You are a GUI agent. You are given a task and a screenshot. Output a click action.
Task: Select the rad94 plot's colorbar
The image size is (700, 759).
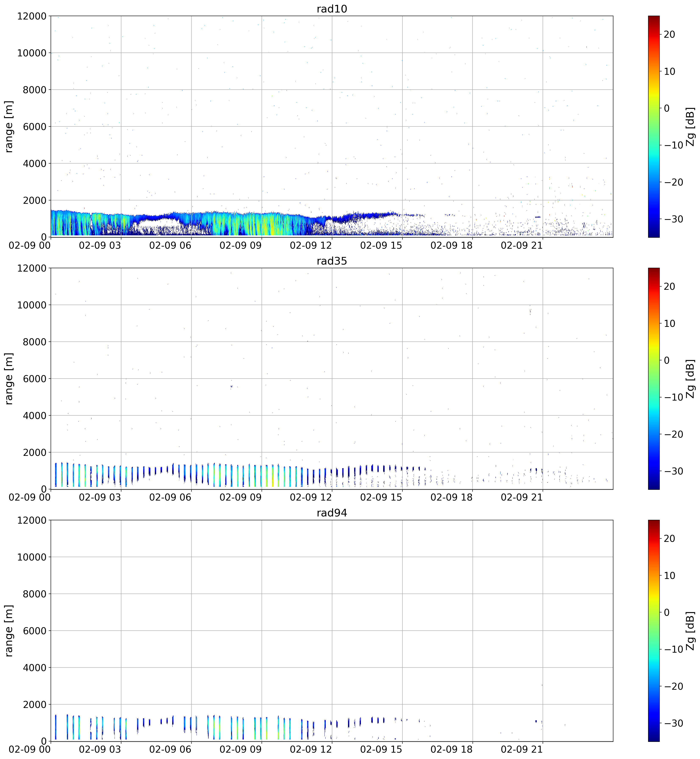tap(654, 631)
